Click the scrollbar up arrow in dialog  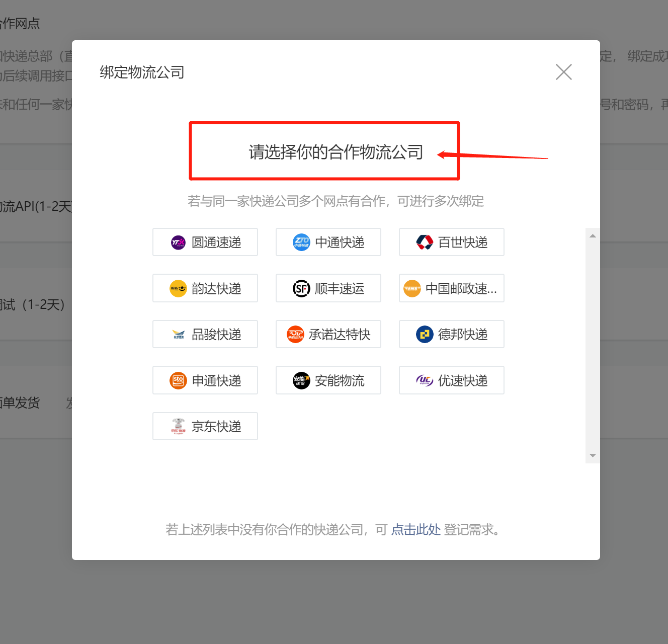click(x=593, y=235)
